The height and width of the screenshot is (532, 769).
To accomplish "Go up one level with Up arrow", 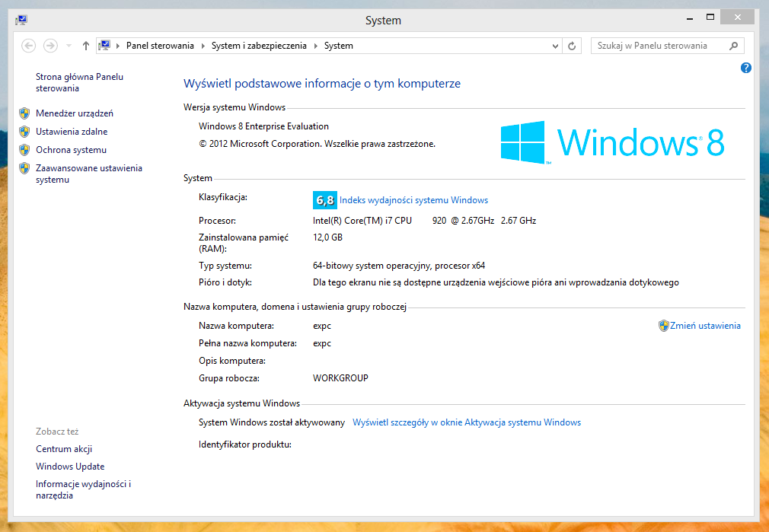I will point(86,46).
